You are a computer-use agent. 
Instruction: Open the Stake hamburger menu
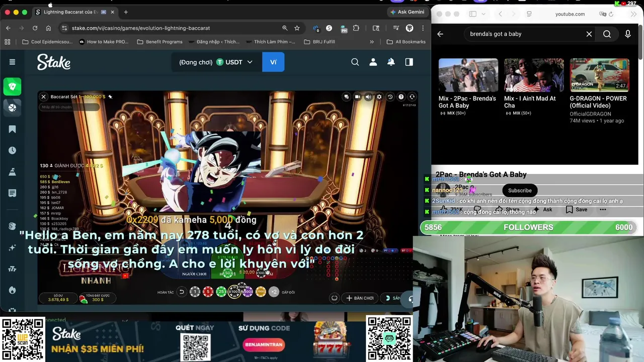pyautogui.click(x=12, y=62)
